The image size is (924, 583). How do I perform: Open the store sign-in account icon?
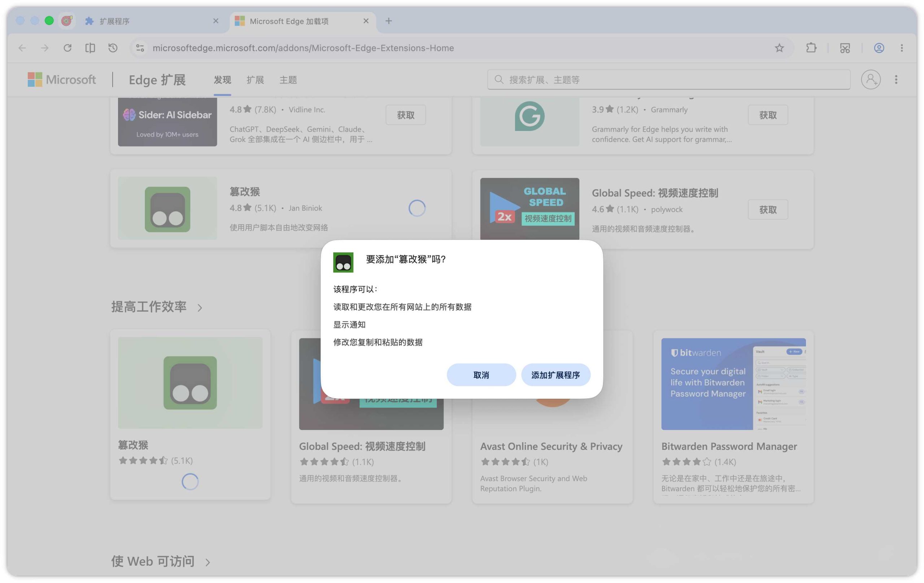click(871, 79)
